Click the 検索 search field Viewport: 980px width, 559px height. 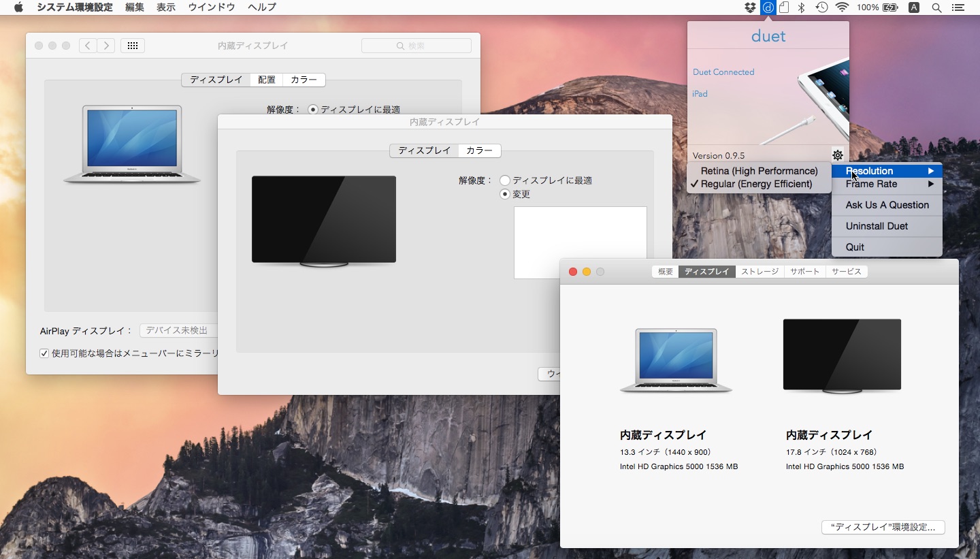(416, 46)
